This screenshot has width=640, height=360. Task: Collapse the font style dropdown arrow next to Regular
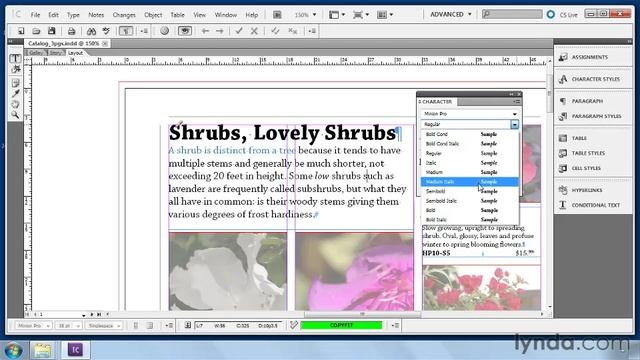514,124
